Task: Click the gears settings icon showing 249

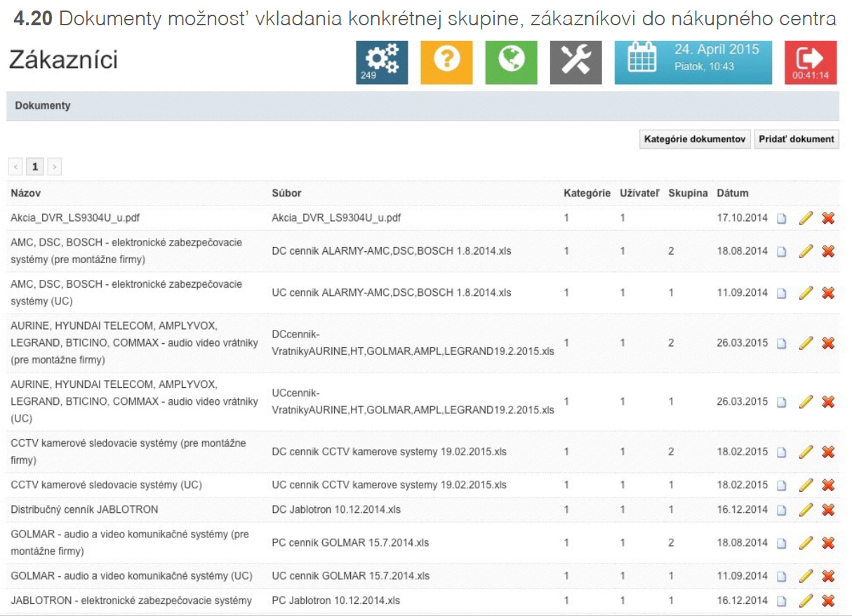Action: 382,62
